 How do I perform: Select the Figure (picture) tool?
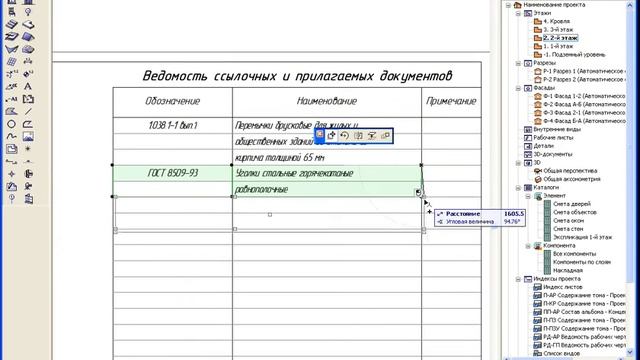click(x=28, y=136)
